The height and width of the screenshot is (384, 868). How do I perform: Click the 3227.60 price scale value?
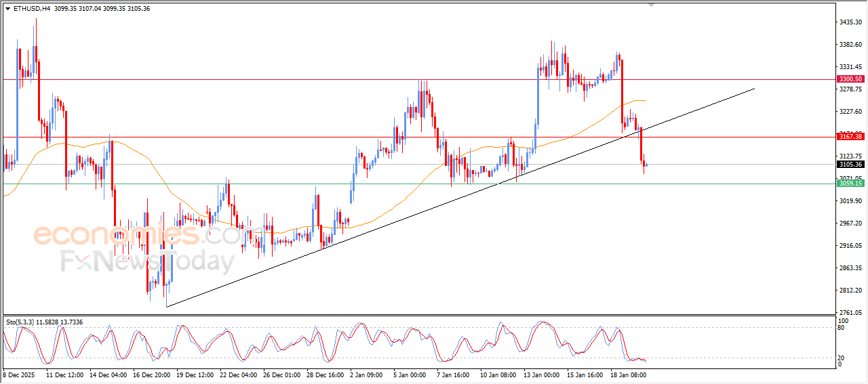850,112
